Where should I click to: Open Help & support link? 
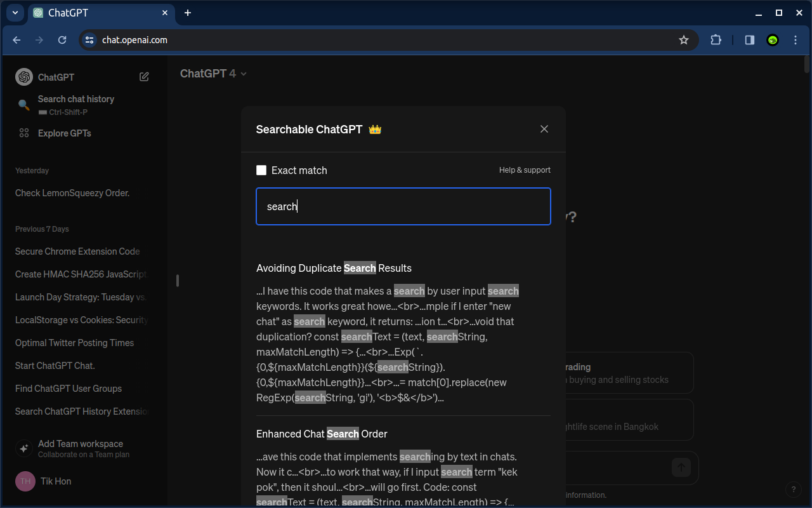[525, 170]
